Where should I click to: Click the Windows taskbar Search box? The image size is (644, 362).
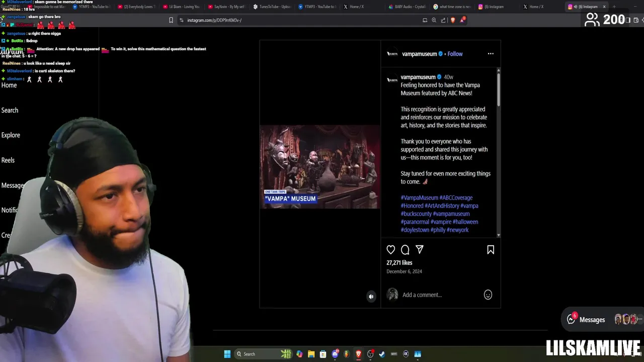(264, 354)
